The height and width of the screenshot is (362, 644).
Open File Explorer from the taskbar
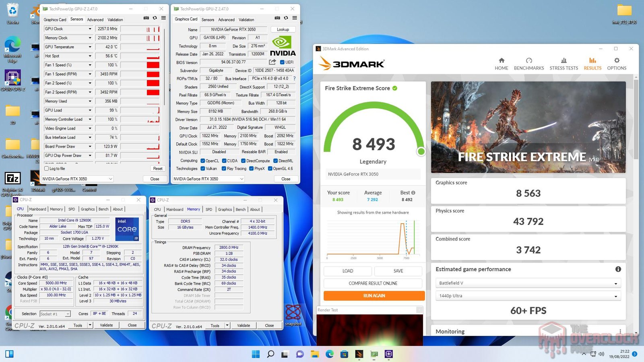point(315,354)
